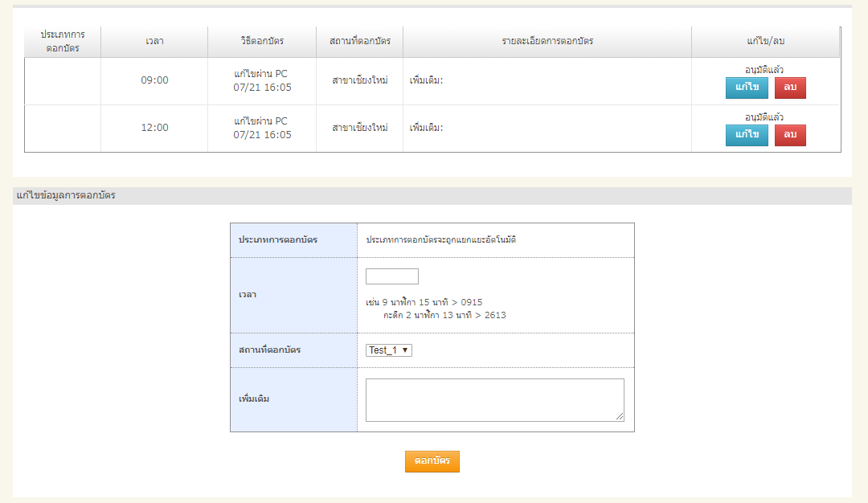Click สาขาเชียงใหม่ in the 09:00 row
Viewport: 868px width, 503px height.
click(x=360, y=80)
